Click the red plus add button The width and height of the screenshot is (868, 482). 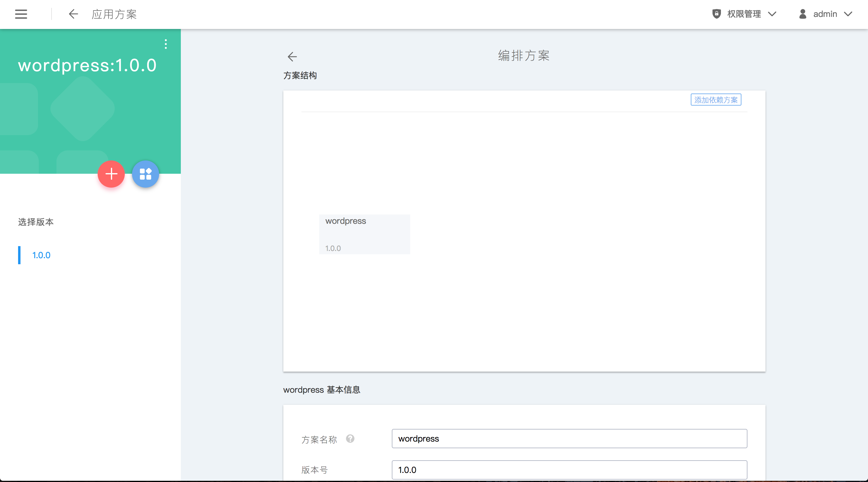[111, 174]
